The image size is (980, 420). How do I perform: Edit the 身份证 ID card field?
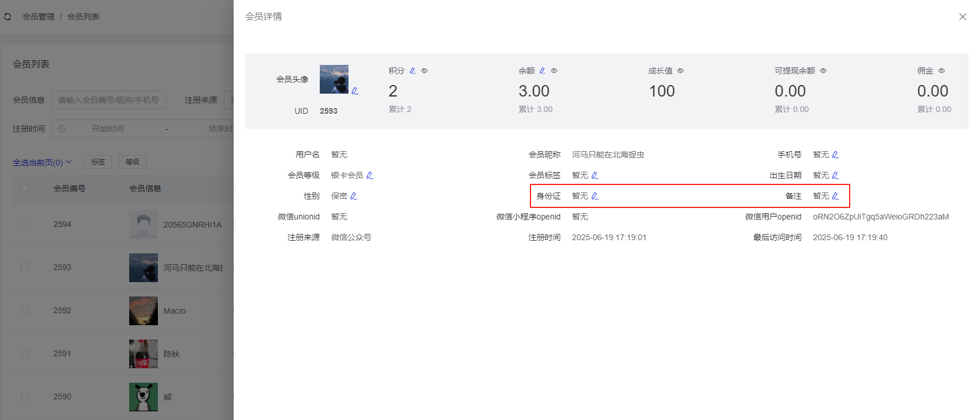point(595,196)
